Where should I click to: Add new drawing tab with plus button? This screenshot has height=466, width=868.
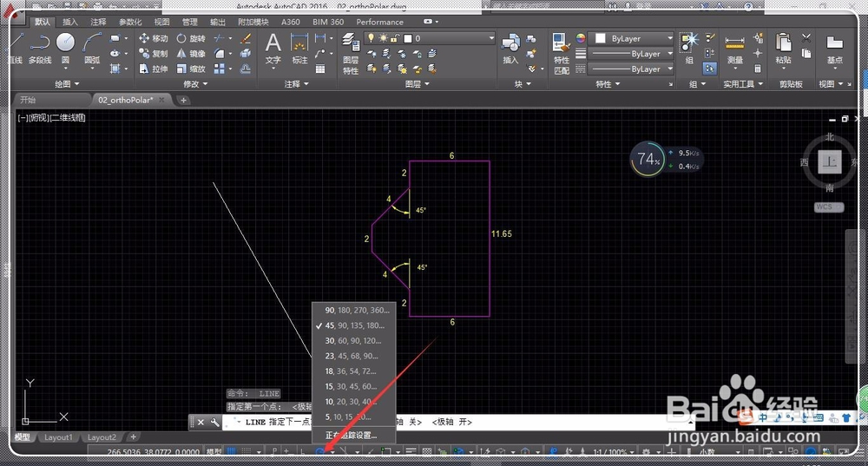coord(183,100)
